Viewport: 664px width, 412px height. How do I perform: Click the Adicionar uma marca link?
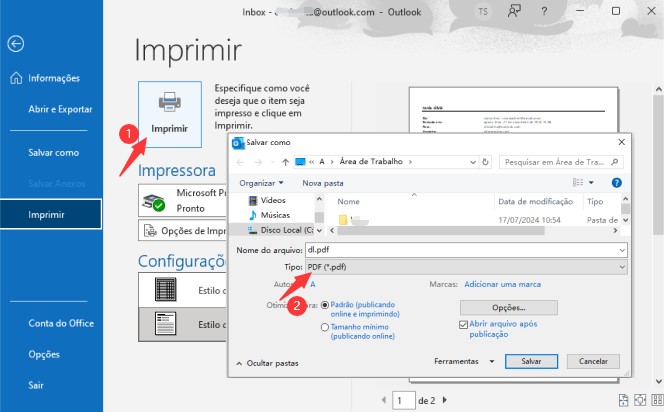pos(502,284)
